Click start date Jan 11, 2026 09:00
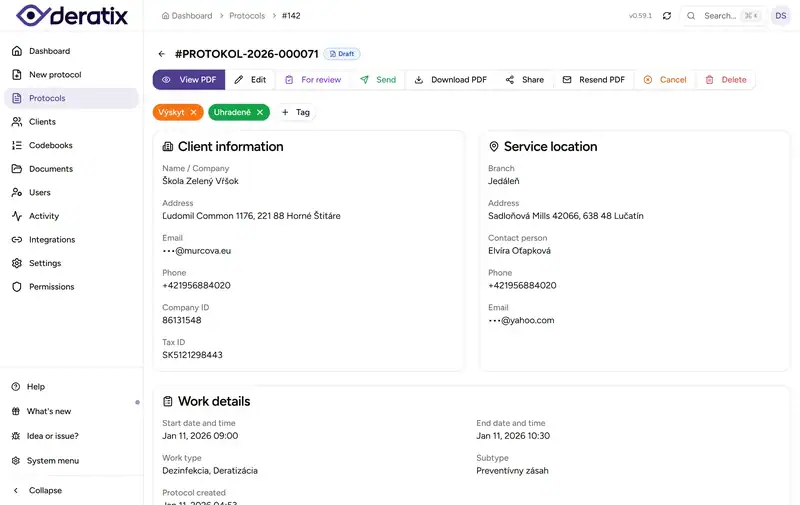 200,436
